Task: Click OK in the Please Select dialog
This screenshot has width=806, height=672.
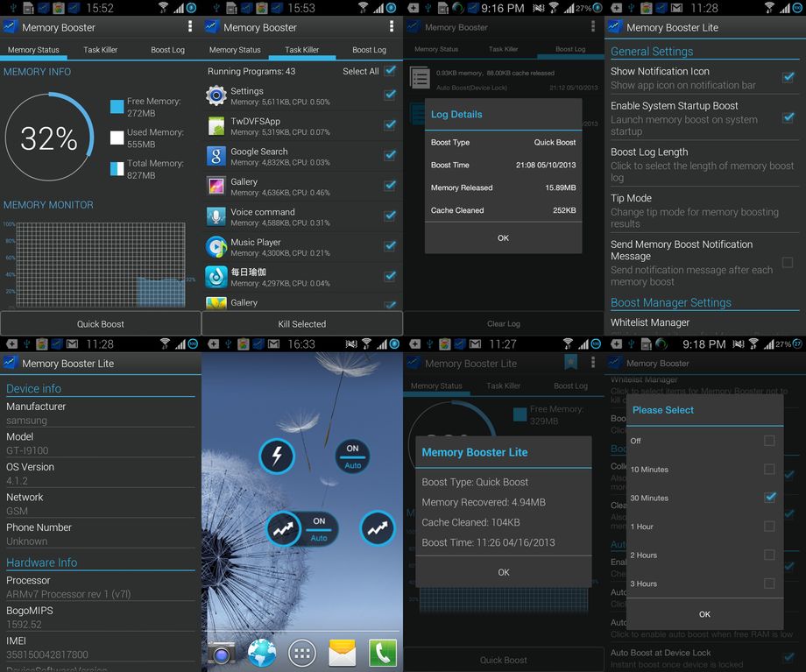Action: point(704,614)
